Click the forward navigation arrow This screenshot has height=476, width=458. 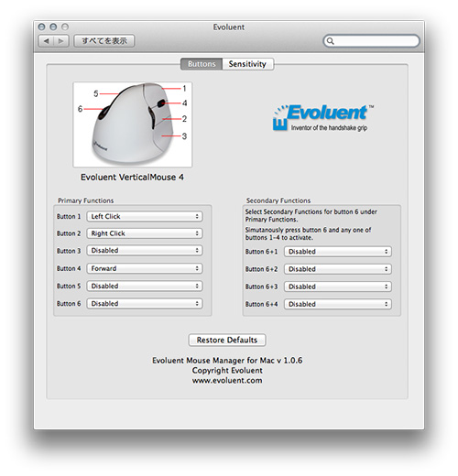point(61,41)
